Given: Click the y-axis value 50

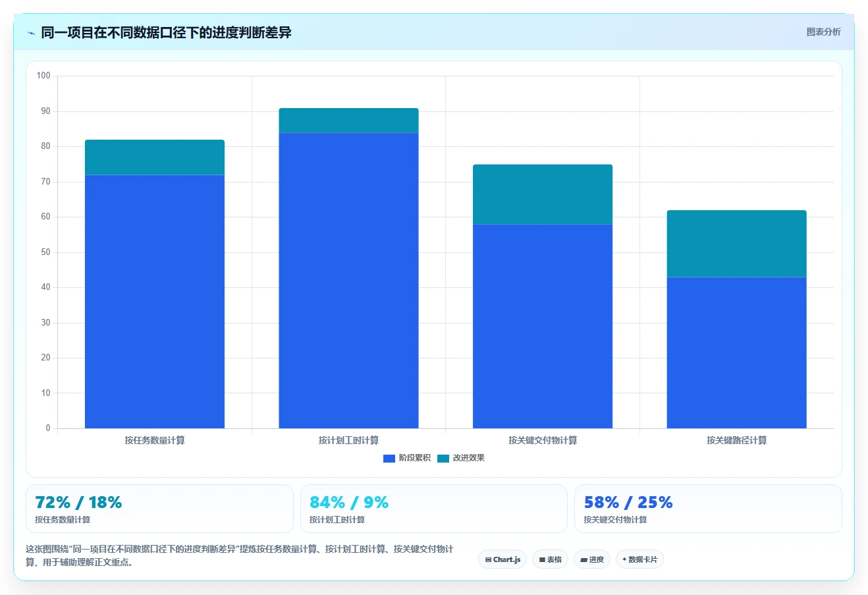Looking at the screenshot, I should pos(45,252).
